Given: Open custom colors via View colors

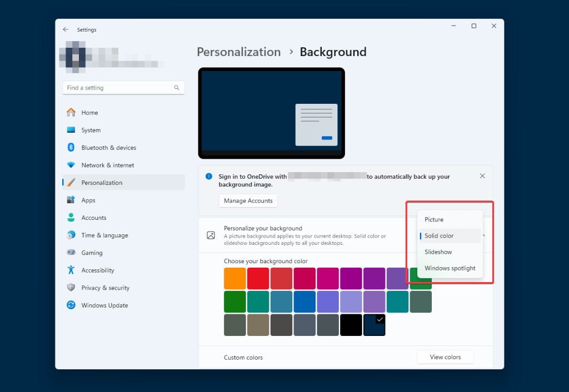Looking at the screenshot, I should click(445, 357).
